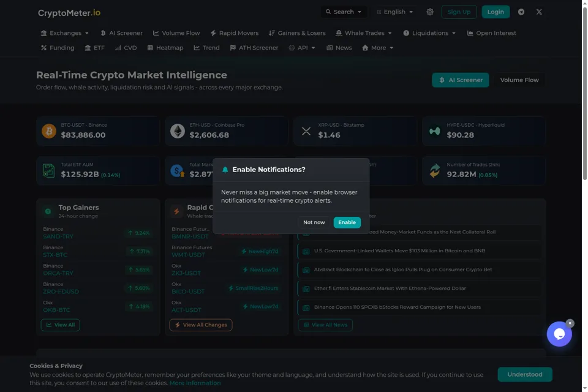This screenshot has height=392, width=588.
Task: Close the chat widget with small x
Action: tap(570, 323)
